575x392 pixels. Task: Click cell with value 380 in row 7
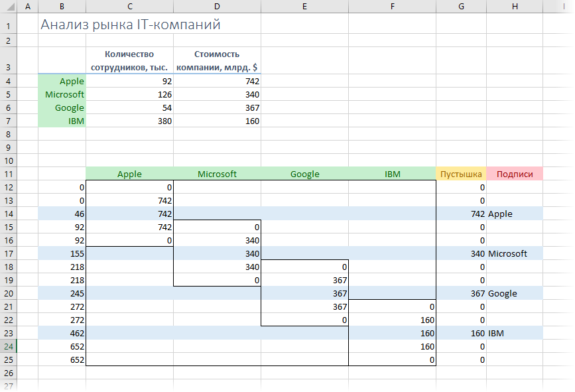129,121
